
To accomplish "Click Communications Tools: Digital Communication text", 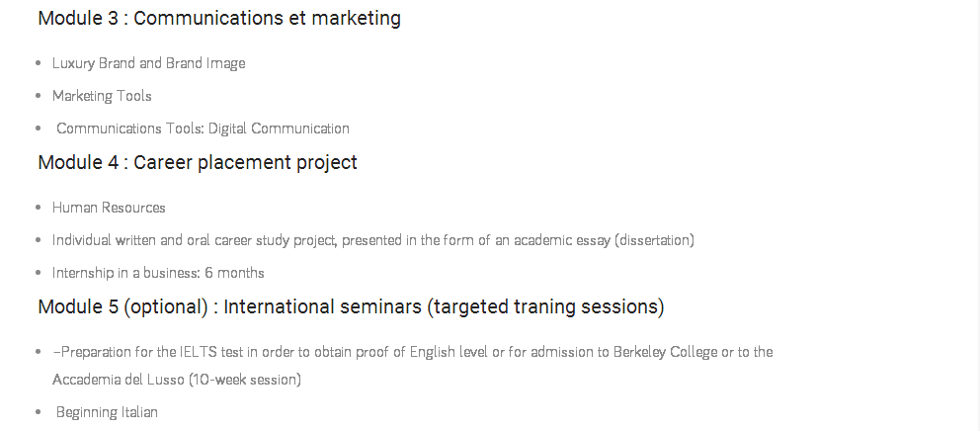I will 203,129.
